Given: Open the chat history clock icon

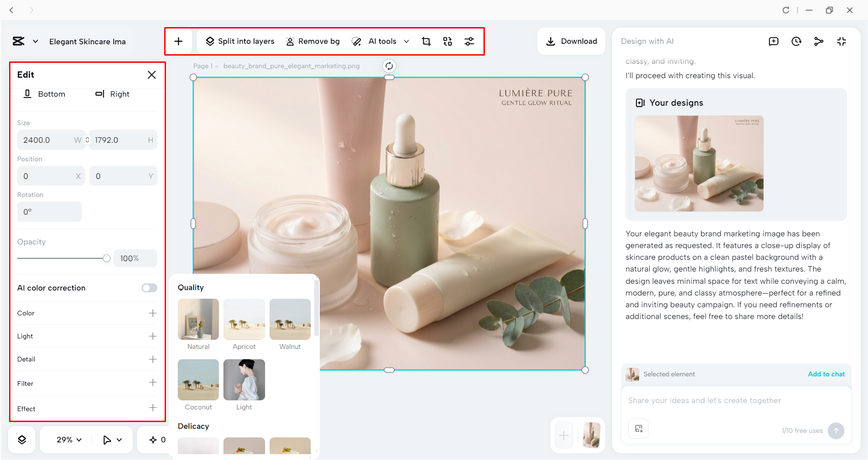Looking at the screenshot, I should 797,42.
